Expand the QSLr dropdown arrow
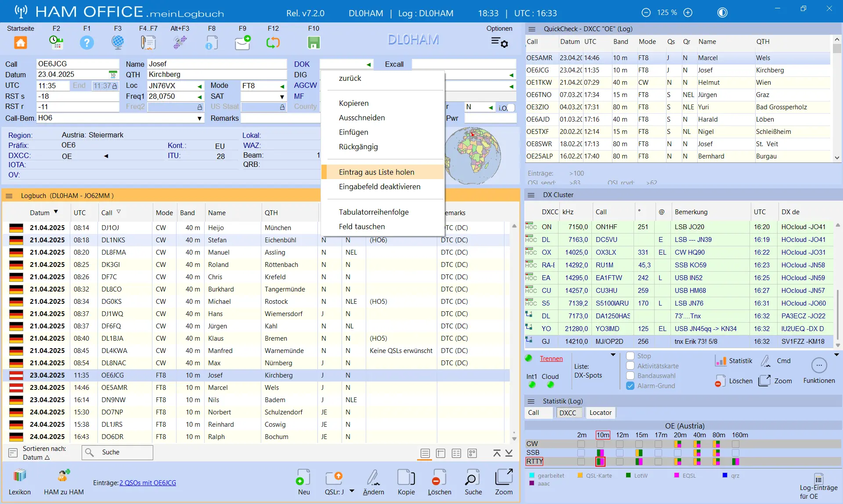This screenshot has height=504, width=843. (352, 491)
